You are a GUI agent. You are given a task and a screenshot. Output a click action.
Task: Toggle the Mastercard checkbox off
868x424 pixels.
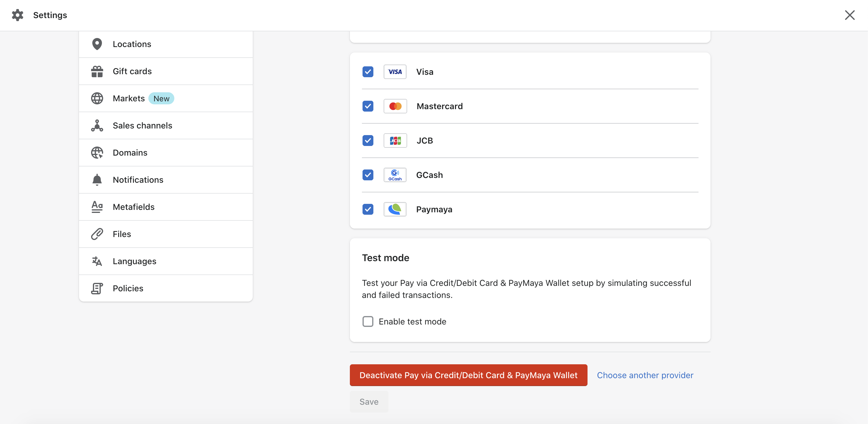pos(368,106)
